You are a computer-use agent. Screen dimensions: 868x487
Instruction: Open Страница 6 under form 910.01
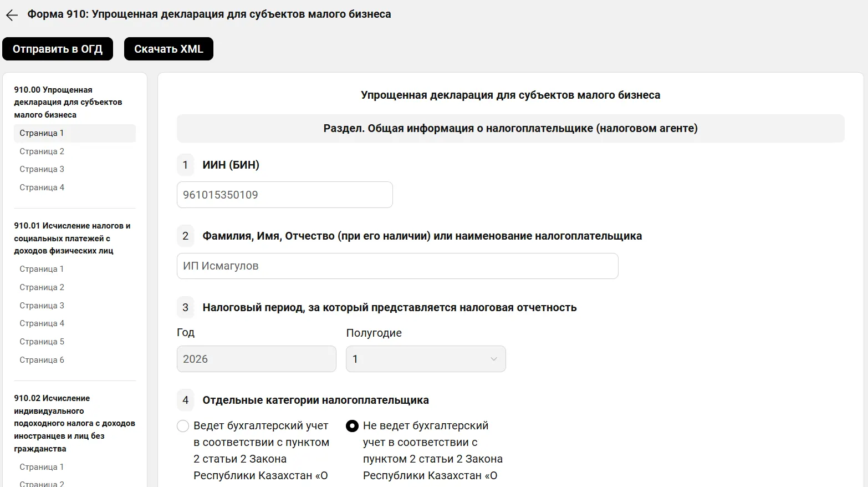click(42, 360)
